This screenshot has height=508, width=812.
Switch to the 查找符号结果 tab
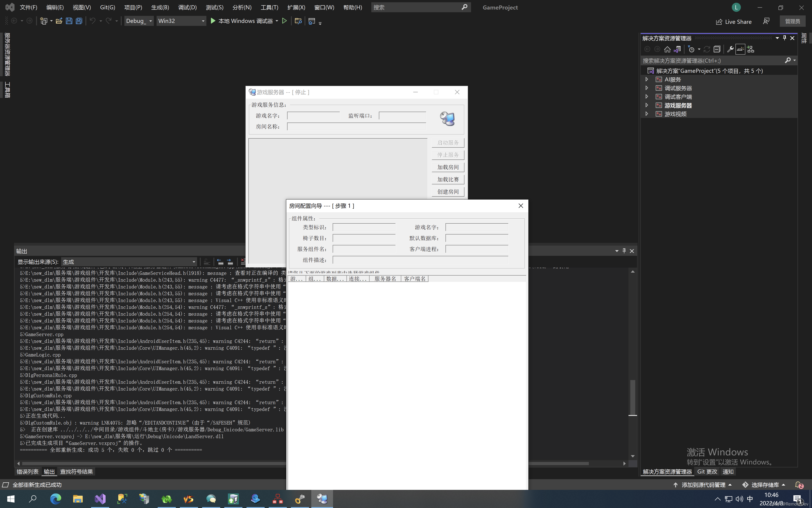pyautogui.click(x=77, y=472)
